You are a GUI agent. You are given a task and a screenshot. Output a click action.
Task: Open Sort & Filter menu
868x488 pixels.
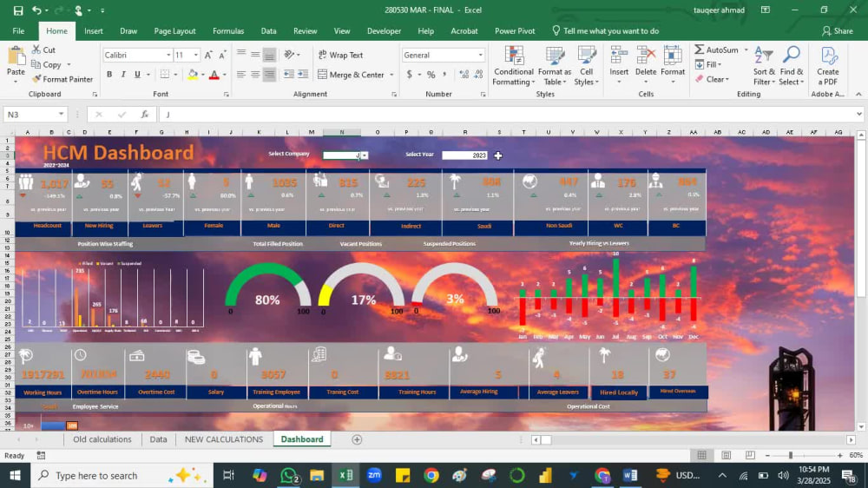pyautogui.click(x=764, y=66)
